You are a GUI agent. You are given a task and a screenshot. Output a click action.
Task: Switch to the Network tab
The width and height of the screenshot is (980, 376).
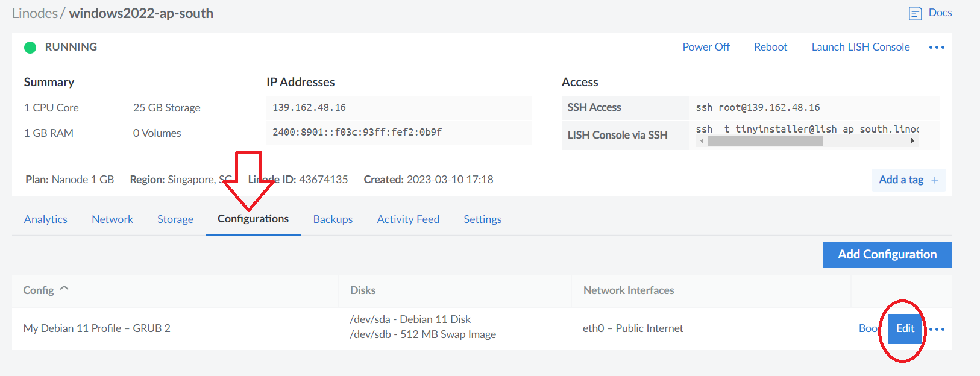click(x=112, y=219)
